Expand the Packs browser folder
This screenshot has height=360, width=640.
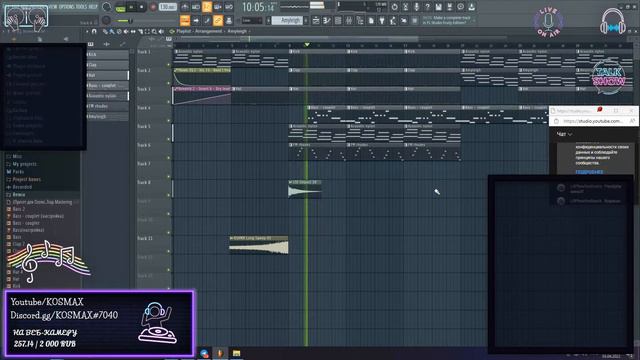click(18, 172)
